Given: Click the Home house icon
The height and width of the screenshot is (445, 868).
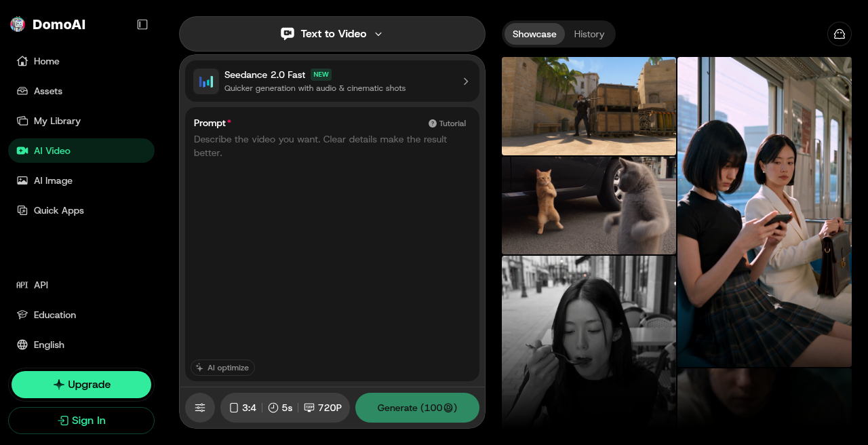Looking at the screenshot, I should tap(22, 61).
